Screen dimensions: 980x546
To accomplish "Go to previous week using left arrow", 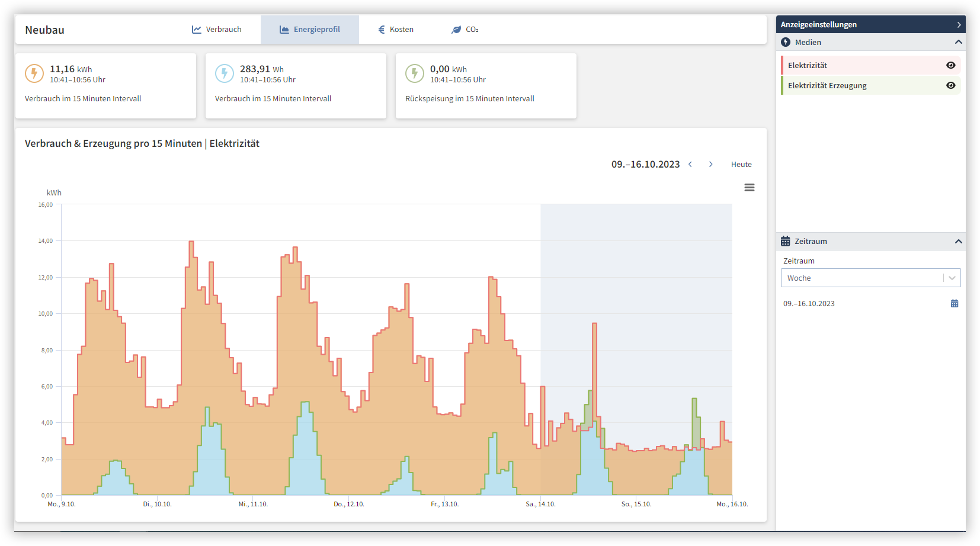I will pyautogui.click(x=690, y=165).
